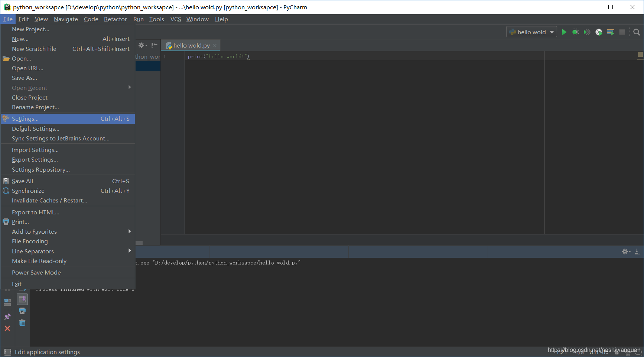Select the hello wold.py editor tab

191,45
